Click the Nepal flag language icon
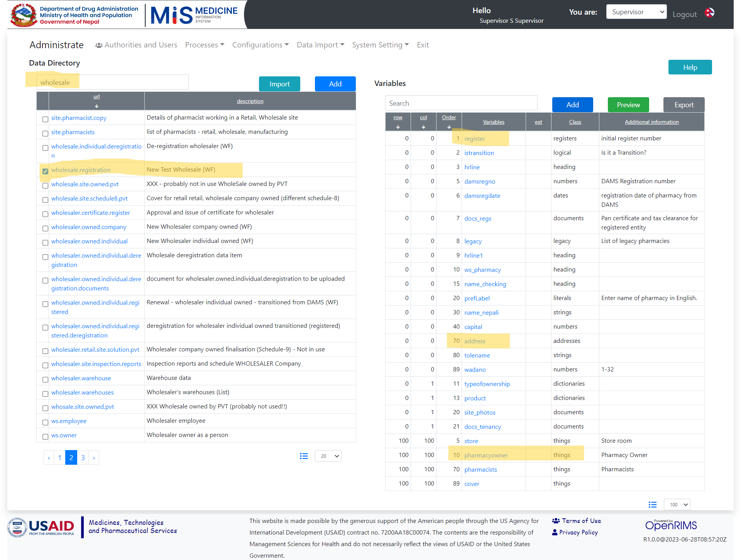This screenshot has height=560, width=741. pos(709,13)
